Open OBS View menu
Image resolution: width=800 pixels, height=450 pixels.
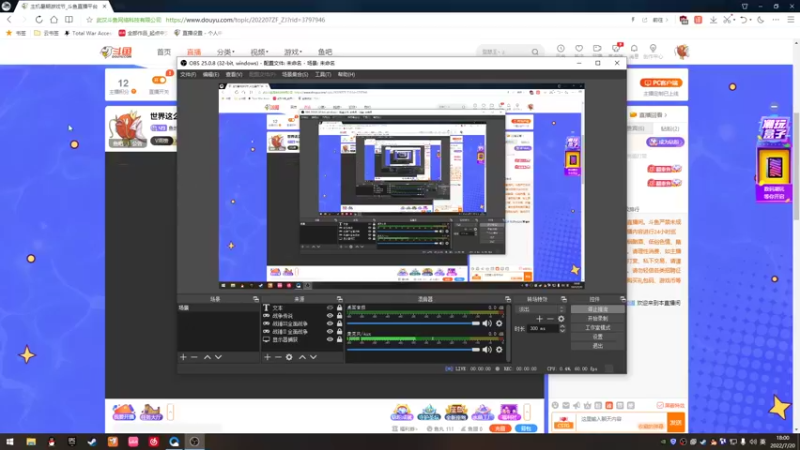click(x=234, y=74)
